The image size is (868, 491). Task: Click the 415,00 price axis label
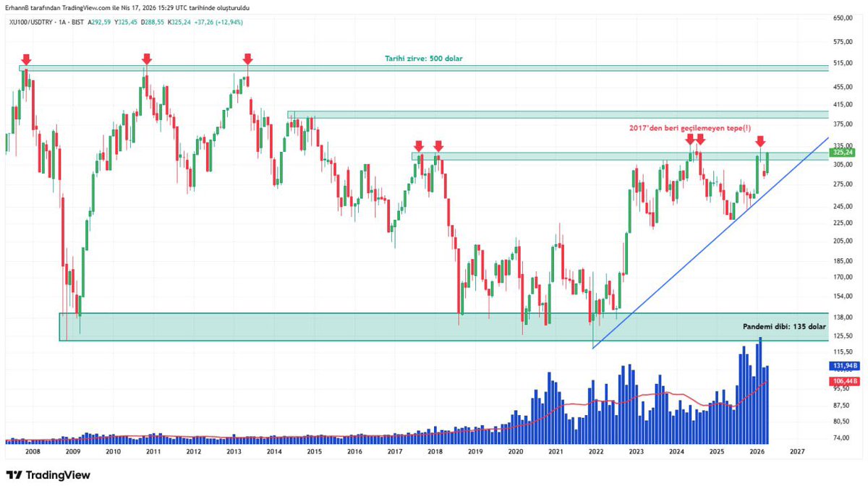pos(842,106)
